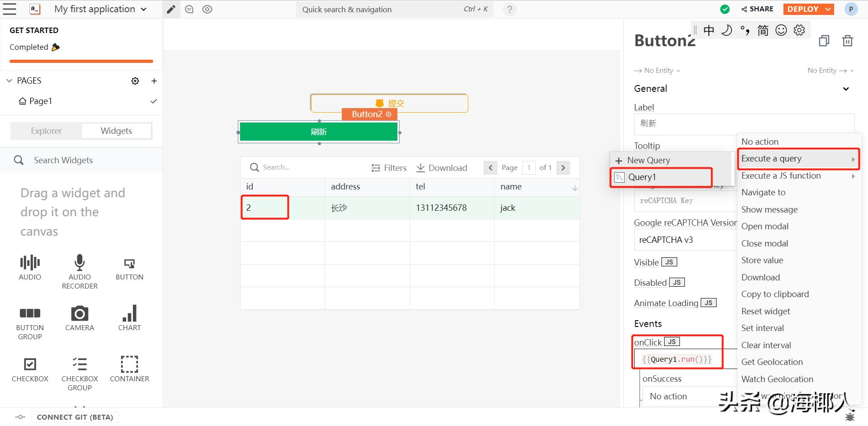Pick the BUTTON widget
868x426 pixels.
(129, 269)
